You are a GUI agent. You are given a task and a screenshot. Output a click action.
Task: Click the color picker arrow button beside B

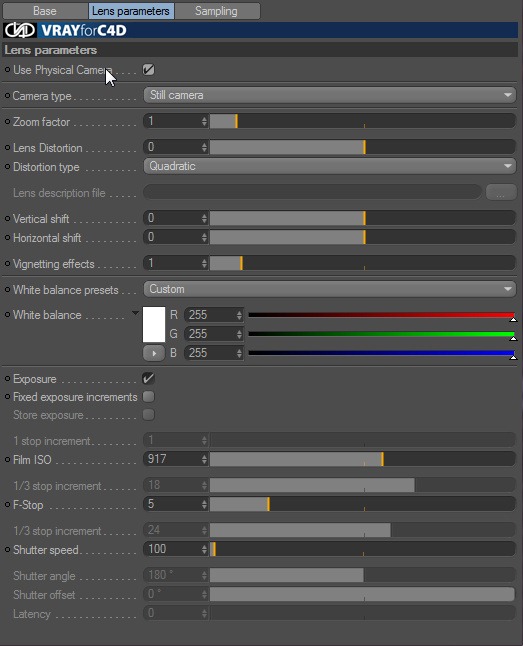[154, 353]
